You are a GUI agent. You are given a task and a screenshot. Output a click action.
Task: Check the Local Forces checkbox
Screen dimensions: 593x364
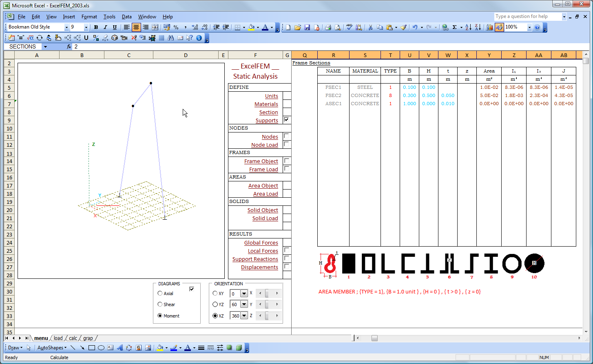[x=287, y=250]
